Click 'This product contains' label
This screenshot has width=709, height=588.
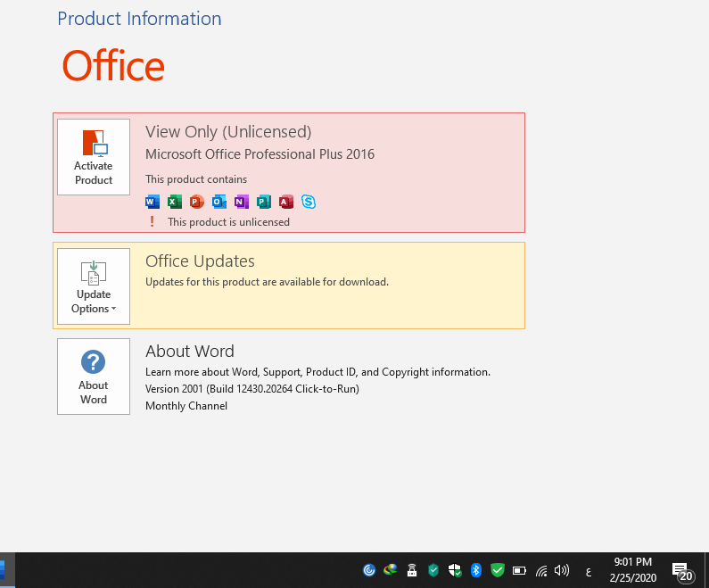tap(196, 179)
